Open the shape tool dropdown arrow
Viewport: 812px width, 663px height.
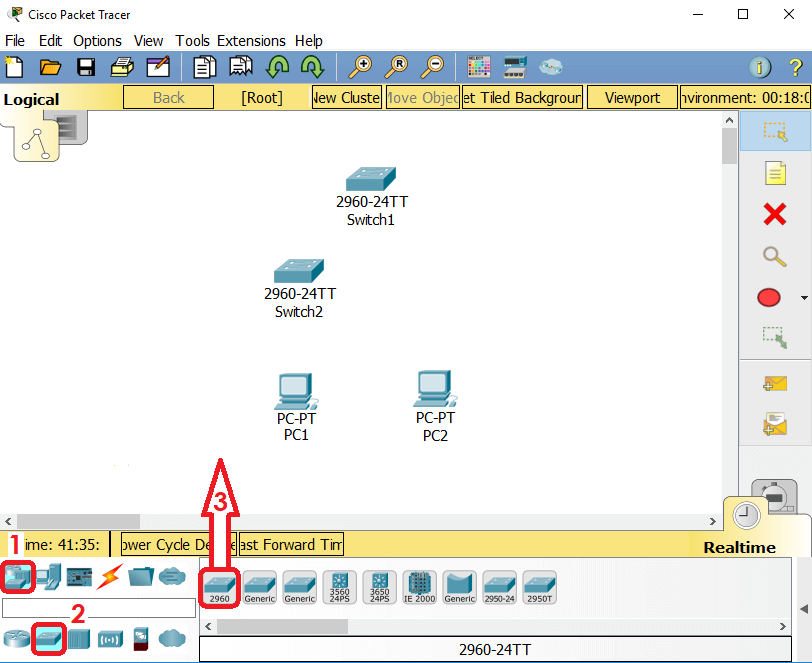click(x=804, y=298)
